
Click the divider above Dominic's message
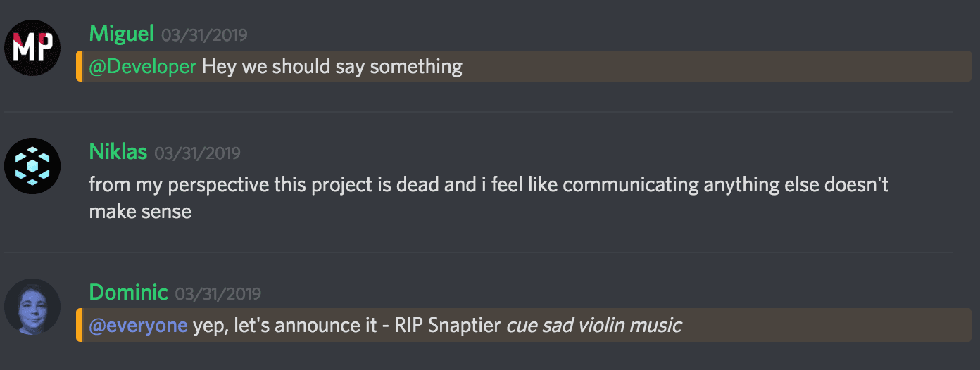click(479, 253)
